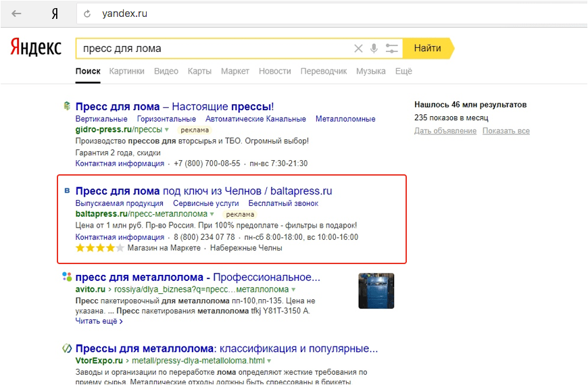
Task: Expand dropdown arrow next to gidro-press.ru/прессы
Action: click(x=167, y=129)
